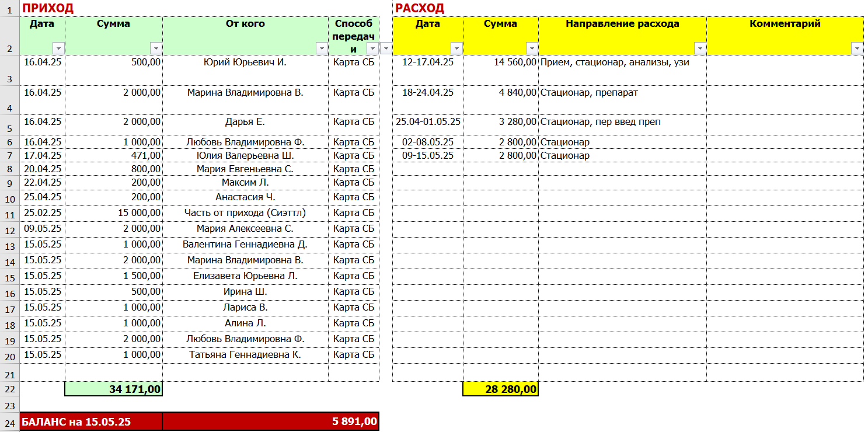This screenshot has height=432, width=868.
Task: Select the income total 34 171,00 cell
Action: [114, 389]
